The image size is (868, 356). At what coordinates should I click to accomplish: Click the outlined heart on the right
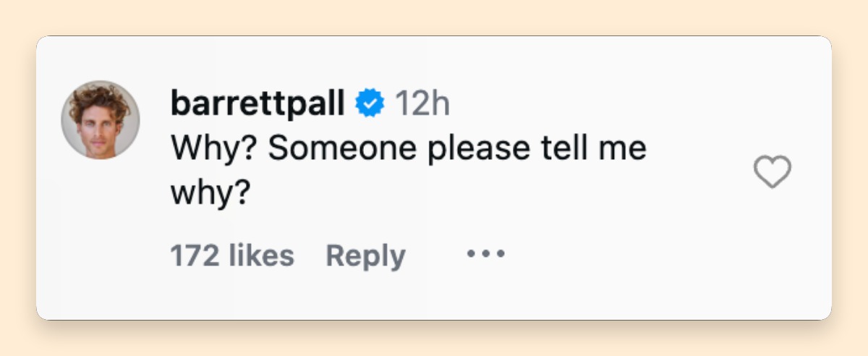[x=773, y=173]
